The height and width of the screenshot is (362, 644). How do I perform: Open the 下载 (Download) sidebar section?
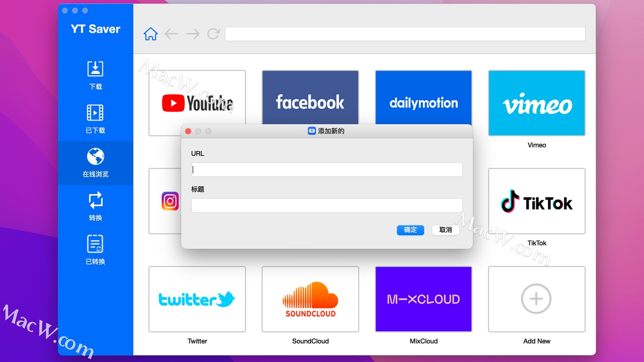coord(95,75)
